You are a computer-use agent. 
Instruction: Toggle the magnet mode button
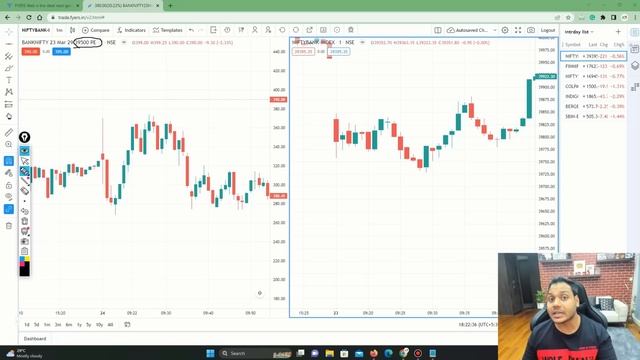9,161
